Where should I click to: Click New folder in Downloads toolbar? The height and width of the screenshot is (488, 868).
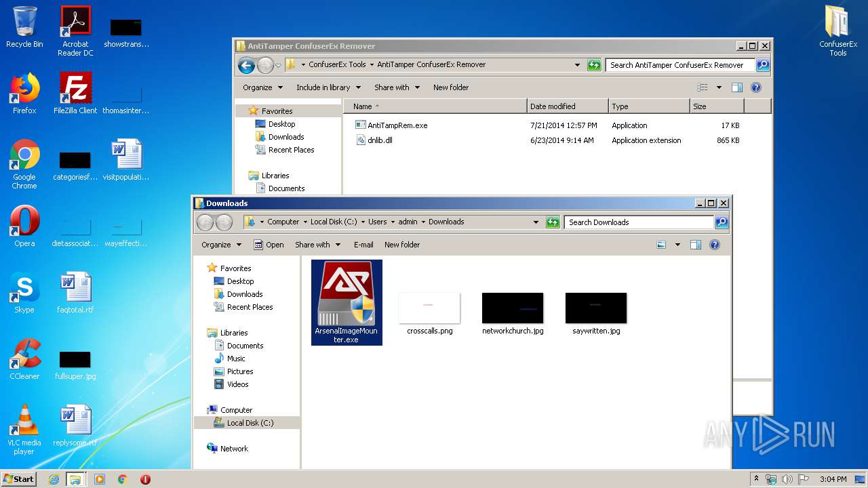[x=402, y=245]
